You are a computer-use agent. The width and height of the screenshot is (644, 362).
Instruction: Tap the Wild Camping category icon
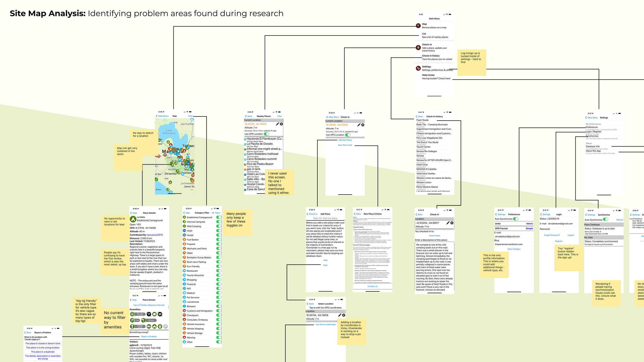[x=184, y=226]
